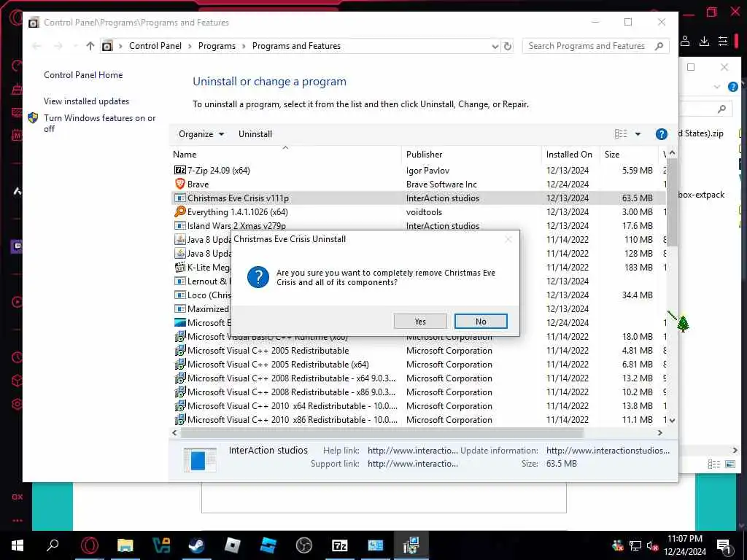Click the horizontal scrollbar right arrow
This screenshot has height=560, width=747.
tap(659, 433)
